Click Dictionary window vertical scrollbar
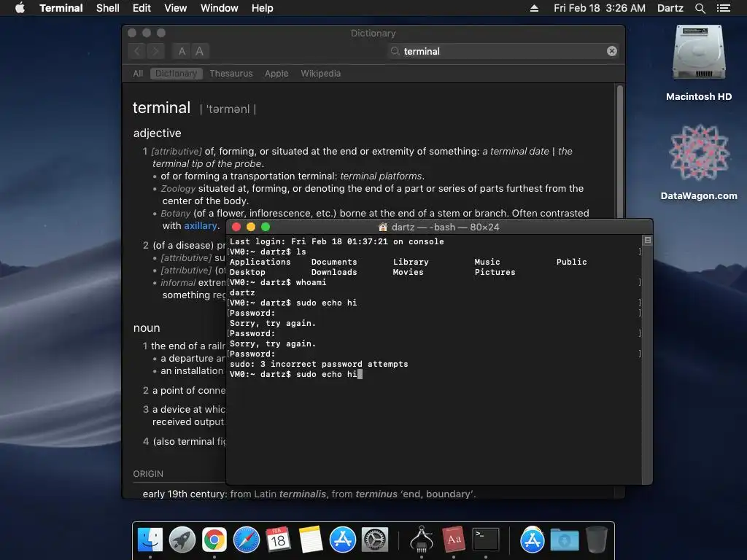747x560 pixels. click(620, 152)
